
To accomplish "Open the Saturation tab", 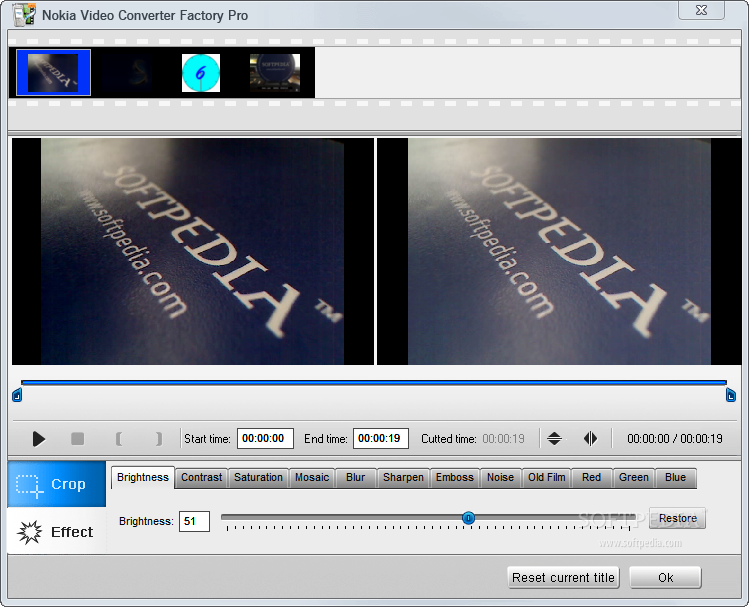I will pos(258,478).
